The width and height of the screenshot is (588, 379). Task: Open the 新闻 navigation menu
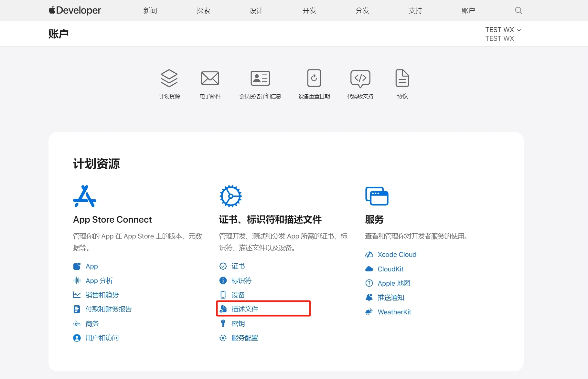pyautogui.click(x=150, y=11)
